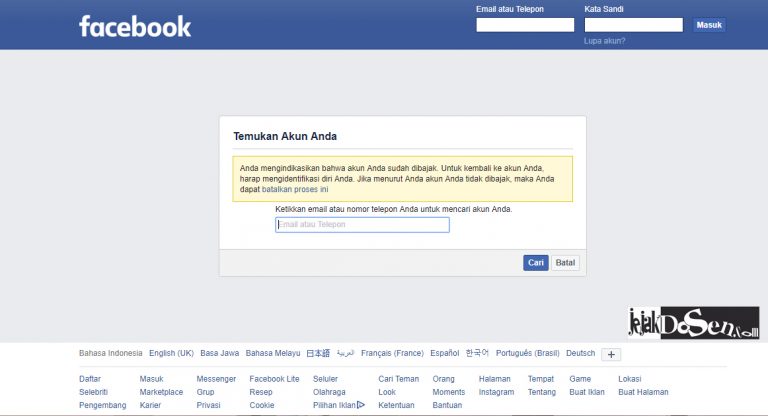Open the Karier footer link
This screenshot has width=768, height=416.
click(150, 405)
